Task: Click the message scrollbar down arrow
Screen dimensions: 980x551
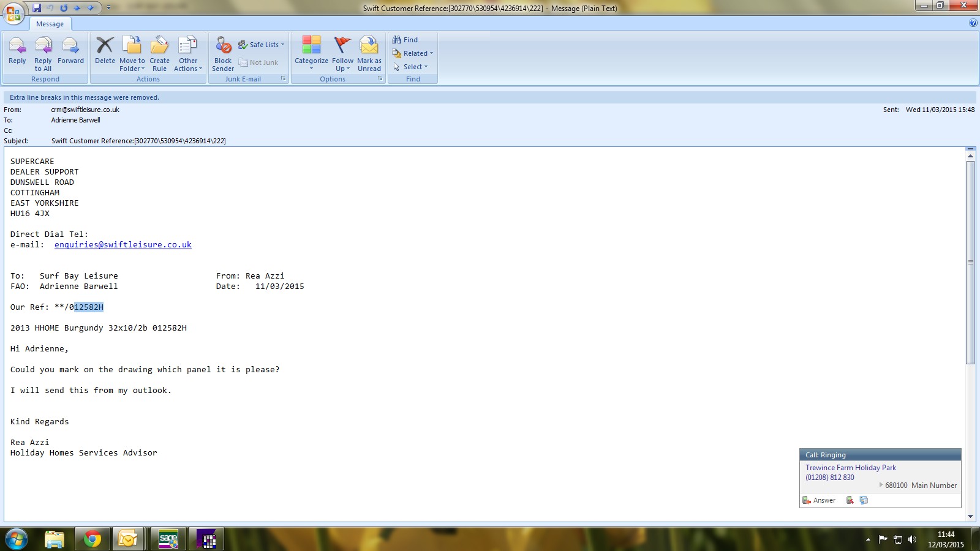Action: pos(970,516)
